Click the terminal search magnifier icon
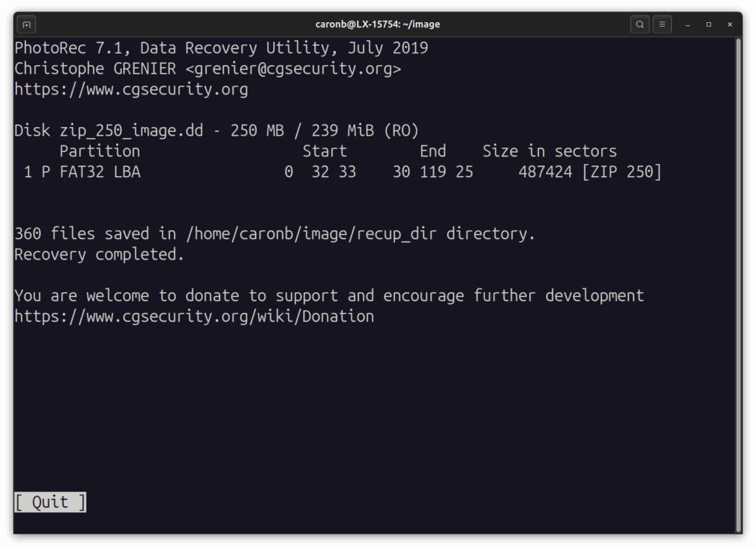This screenshot has width=756, height=549. [x=639, y=24]
